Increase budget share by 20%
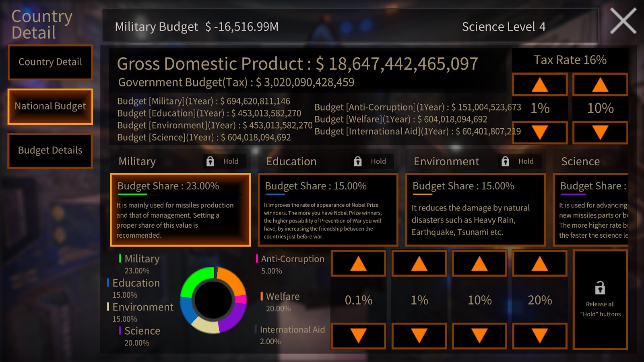The height and width of the screenshot is (362, 644). [539, 264]
